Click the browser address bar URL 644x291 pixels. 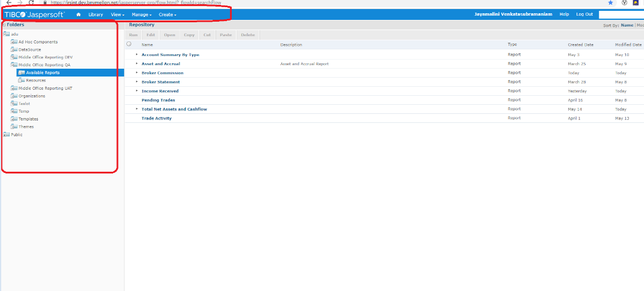pyautogui.click(x=136, y=2)
